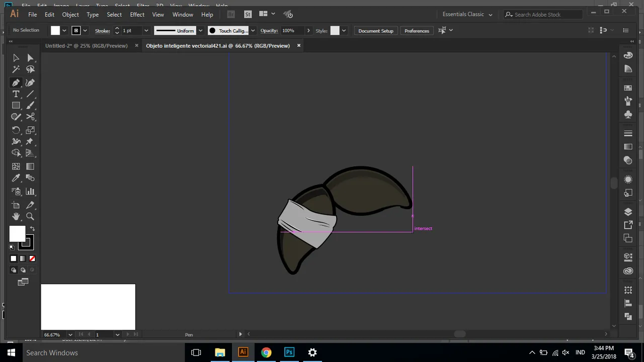
Task: Click the Opacity label link
Action: pyautogui.click(x=269, y=31)
